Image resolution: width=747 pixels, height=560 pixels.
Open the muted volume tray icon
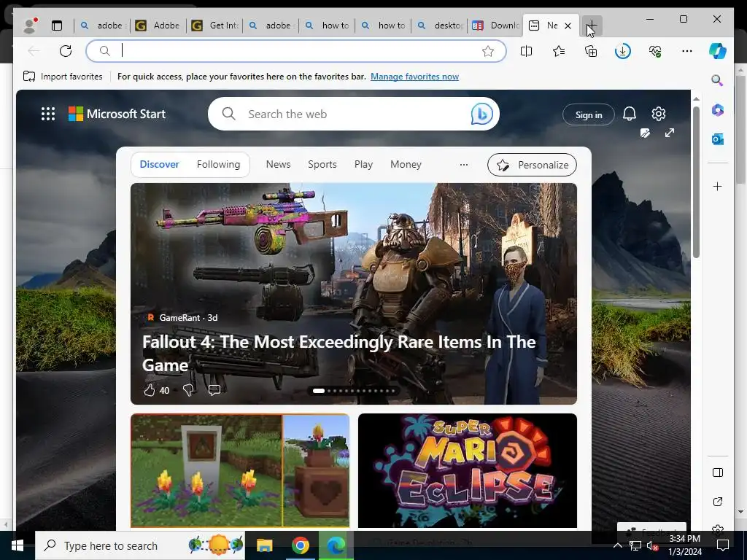coord(651,546)
